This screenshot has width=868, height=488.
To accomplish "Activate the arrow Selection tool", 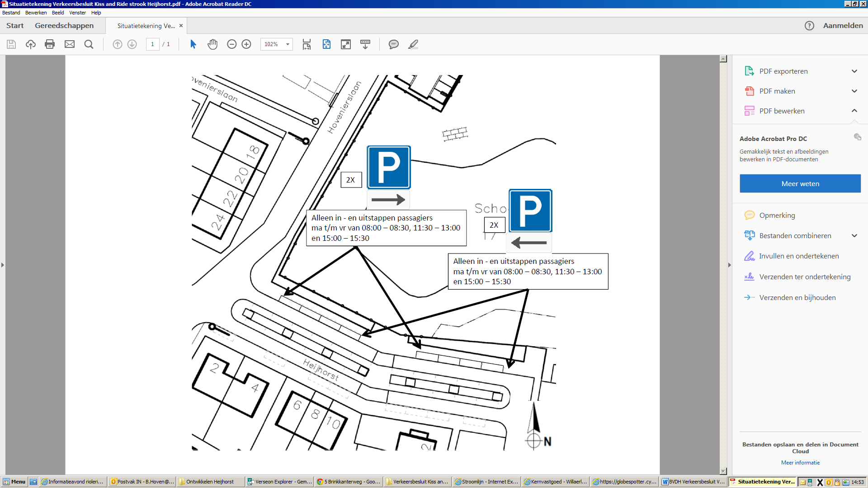I will [x=193, y=44].
